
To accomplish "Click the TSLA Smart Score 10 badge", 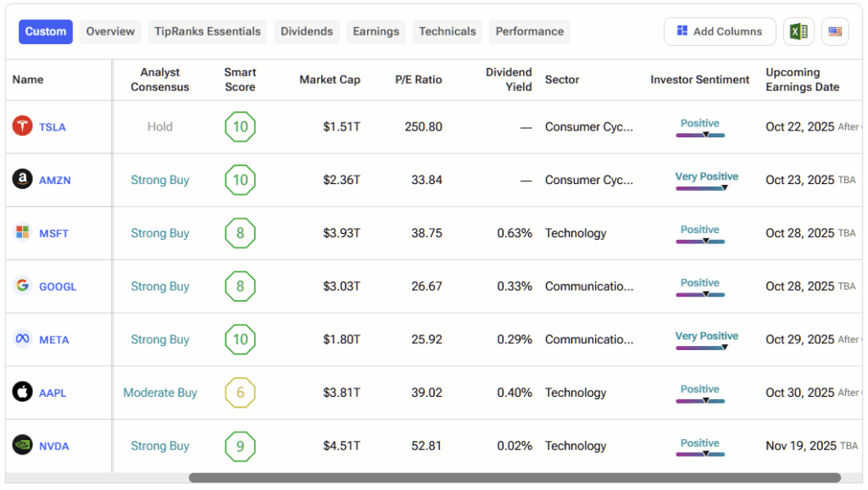I will (240, 127).
